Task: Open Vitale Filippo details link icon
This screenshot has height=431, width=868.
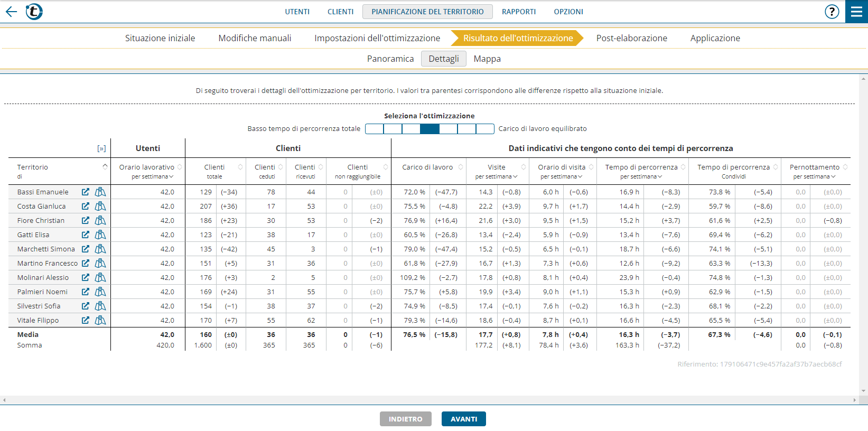Action: pos(86,320)
